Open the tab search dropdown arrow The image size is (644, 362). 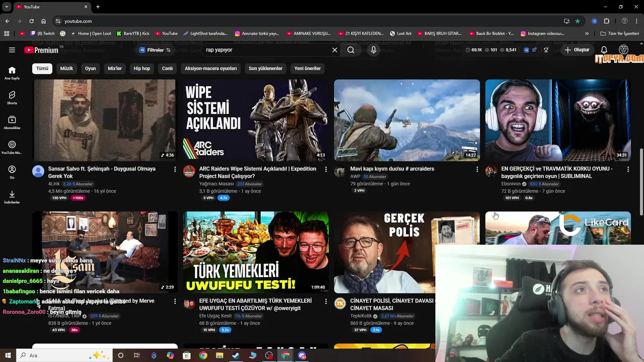coord(7,7)
